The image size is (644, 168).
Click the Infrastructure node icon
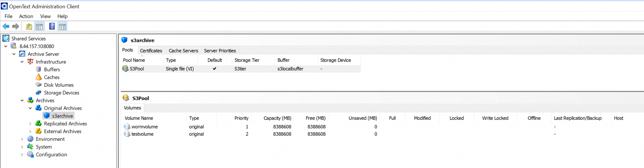click(30, 62)
